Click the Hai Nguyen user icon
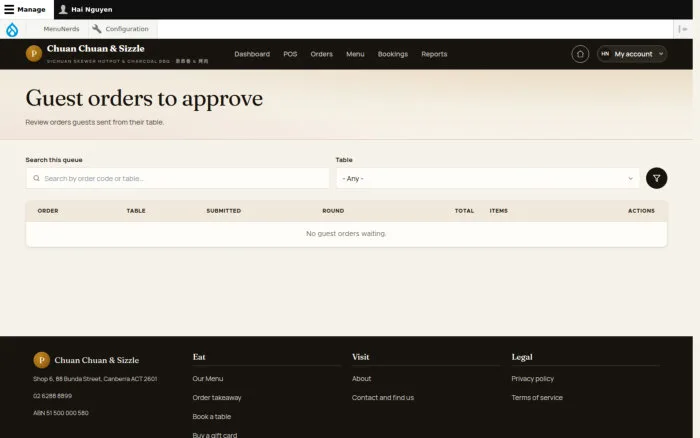Image resolution: width=700 pixels, height=438 pixels. pyautogui.click(x=63, y=9)
